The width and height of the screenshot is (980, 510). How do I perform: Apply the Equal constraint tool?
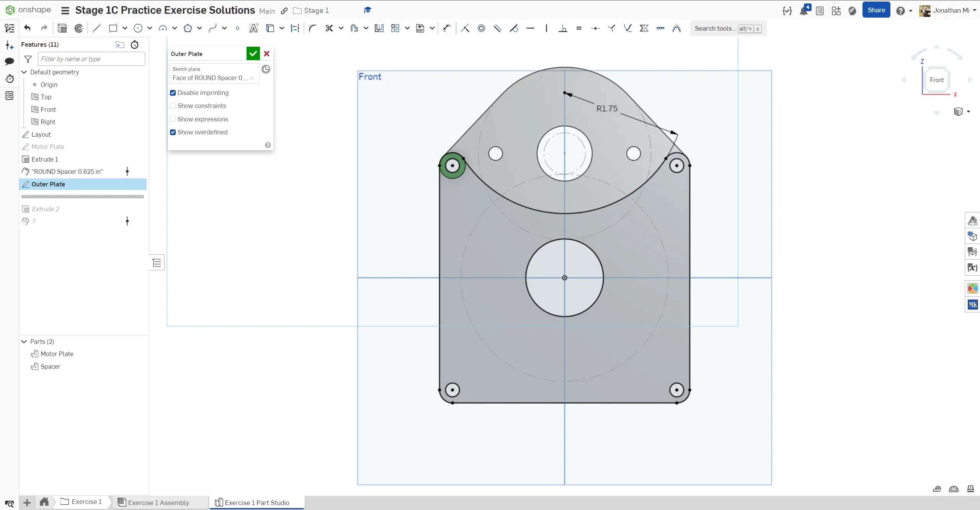pyautogui.click(x=579, y=28)
